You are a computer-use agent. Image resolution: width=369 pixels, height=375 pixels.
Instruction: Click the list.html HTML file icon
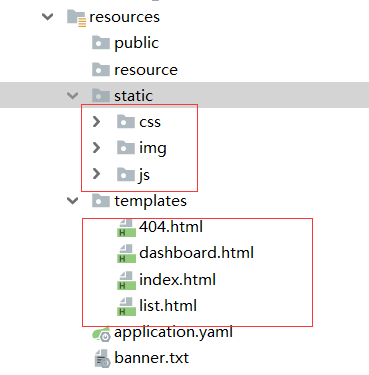tap(126, 307)
